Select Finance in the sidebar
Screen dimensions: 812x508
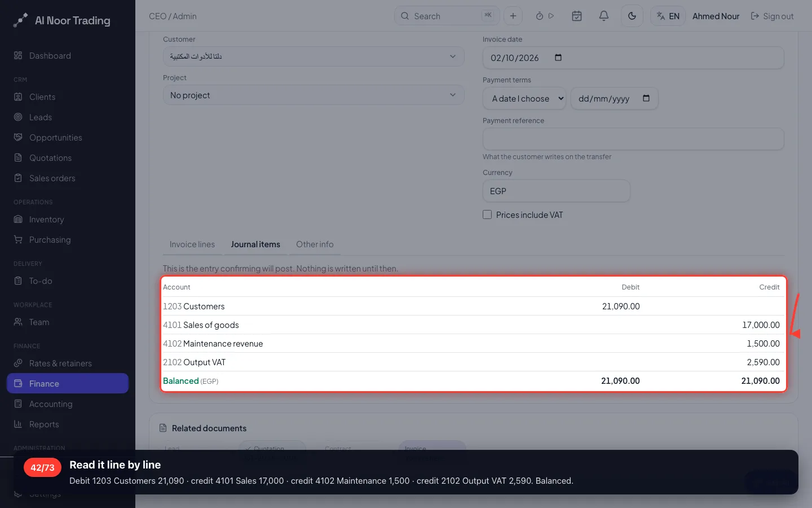(68, 384)
